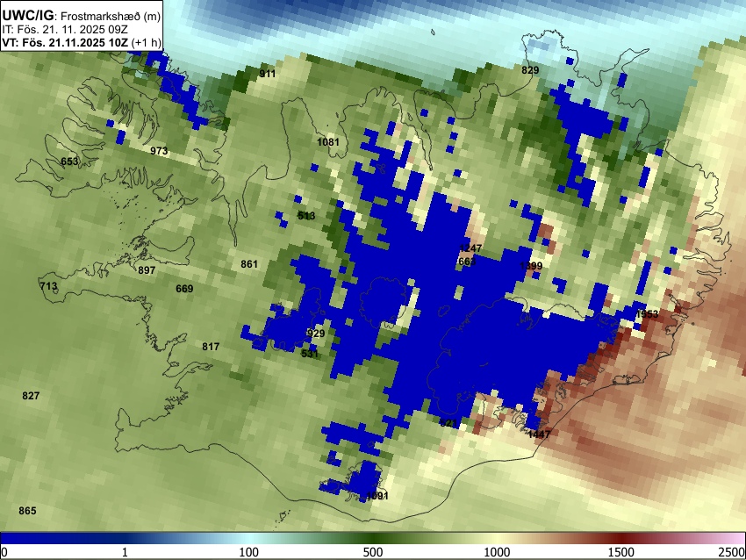Click the legend tick label 0
The width and height of the screenshot is (746, 560).
click(4, 552)
